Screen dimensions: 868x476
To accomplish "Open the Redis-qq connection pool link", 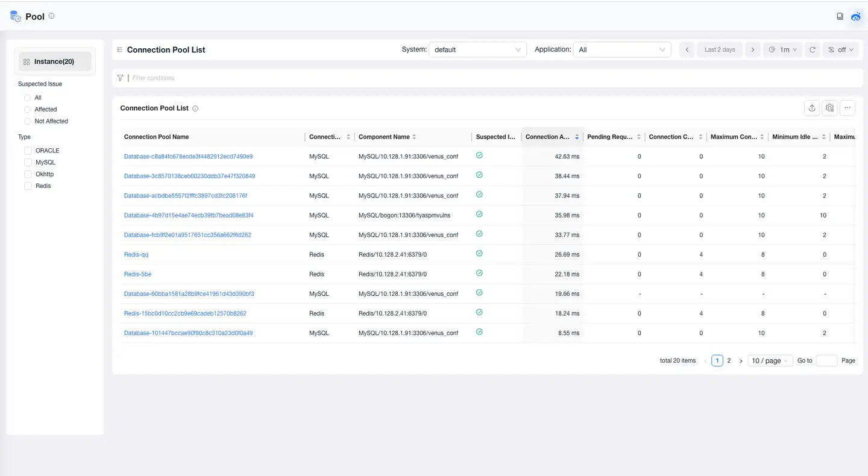I will click(x=136, y=255).
